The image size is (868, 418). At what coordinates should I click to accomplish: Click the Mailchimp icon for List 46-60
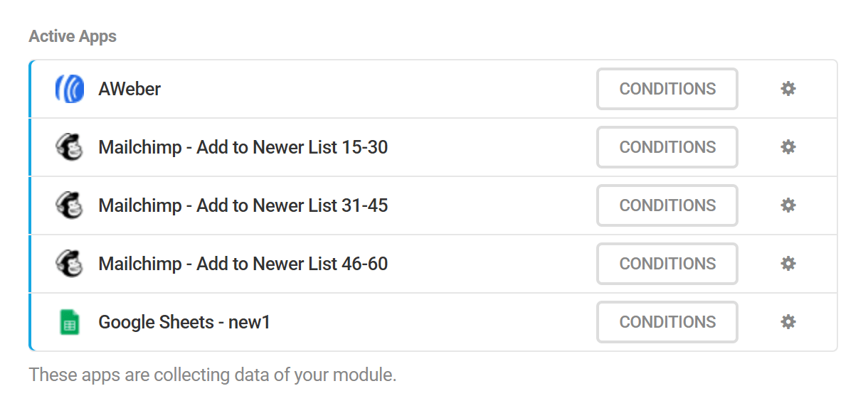point(68,263)
